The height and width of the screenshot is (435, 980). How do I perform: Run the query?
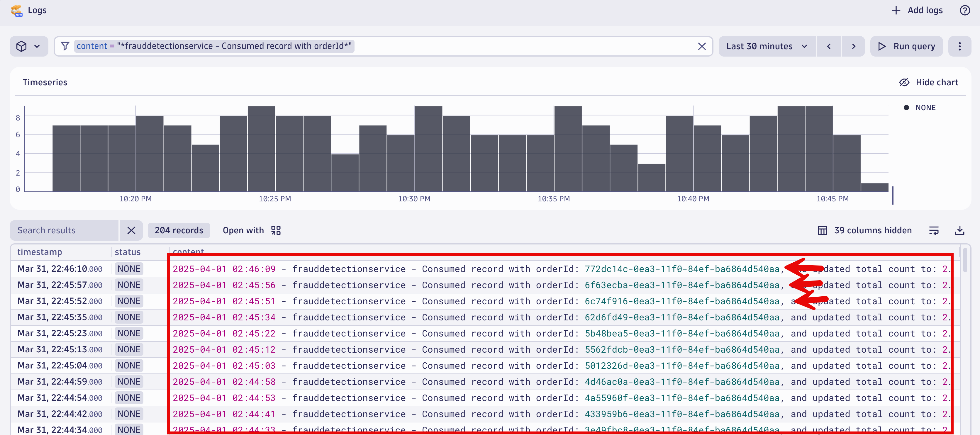tap(906, 46)
